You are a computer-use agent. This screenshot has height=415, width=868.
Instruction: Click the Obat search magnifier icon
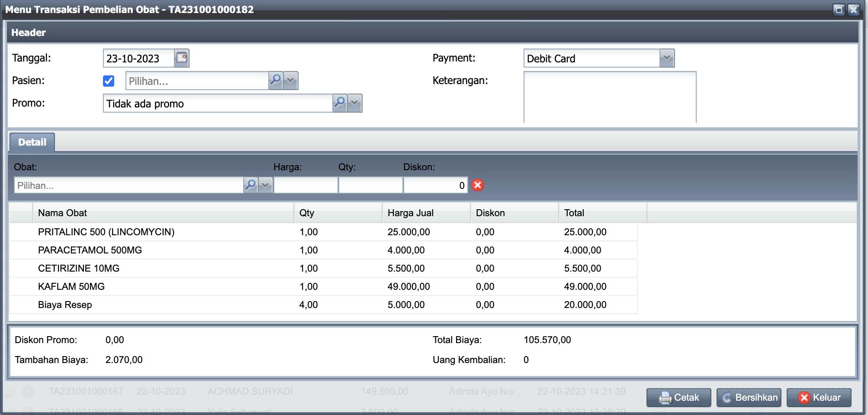coord(251,185)
